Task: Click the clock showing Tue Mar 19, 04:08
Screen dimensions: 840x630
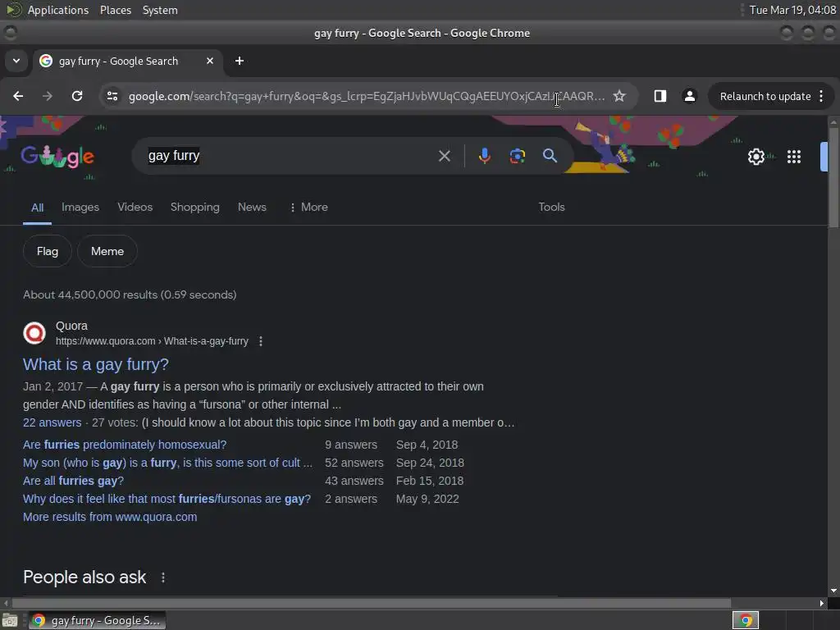Action: pyautogui.click(x=792, y=10)
